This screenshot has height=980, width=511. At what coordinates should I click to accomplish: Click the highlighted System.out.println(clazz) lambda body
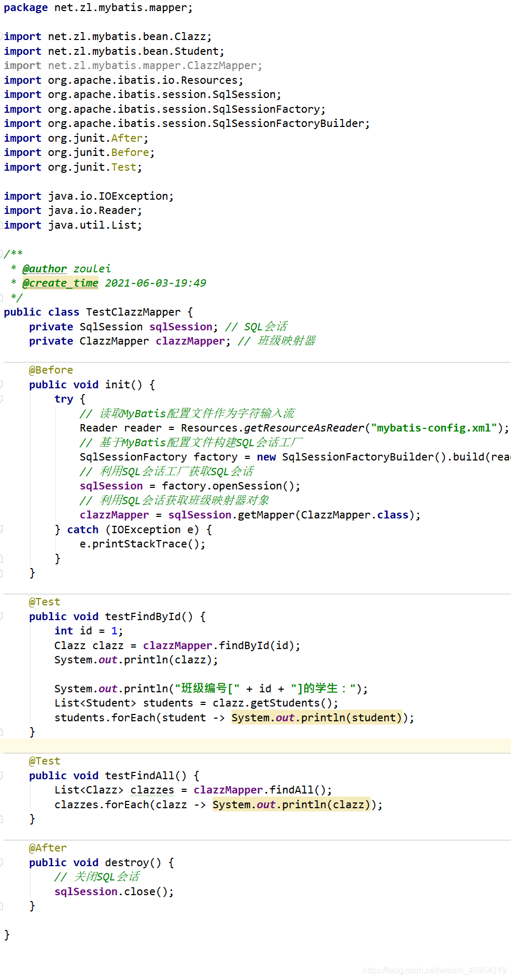point(291,805)
